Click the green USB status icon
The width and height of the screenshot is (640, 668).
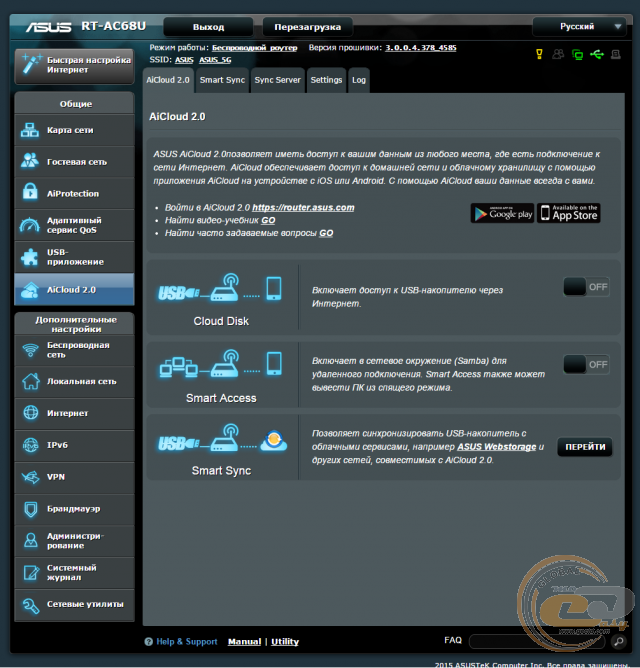click(x=597, y=55)
